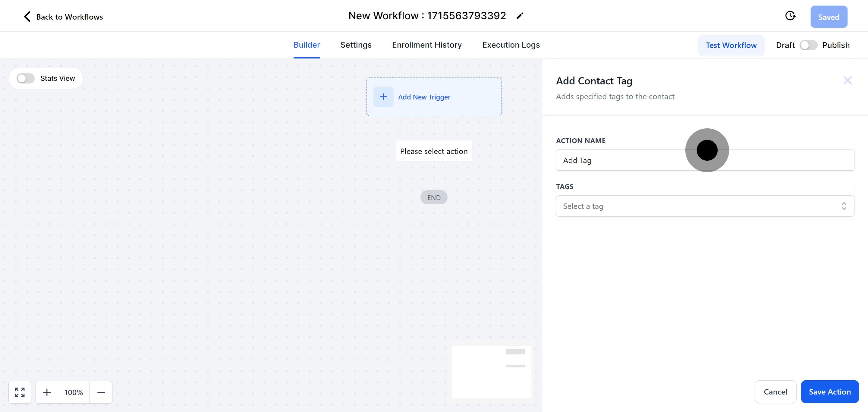Image resolution: width=868 pixels, height=412 pixels.
Task: Click the tag dropdown up-down arrows
Action: (844, 206)
